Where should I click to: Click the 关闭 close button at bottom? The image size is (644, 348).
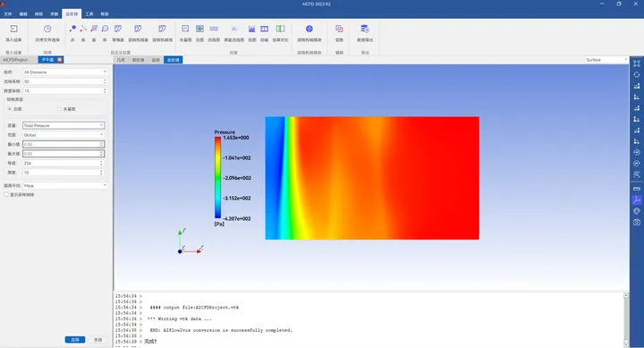pos(97,340)
